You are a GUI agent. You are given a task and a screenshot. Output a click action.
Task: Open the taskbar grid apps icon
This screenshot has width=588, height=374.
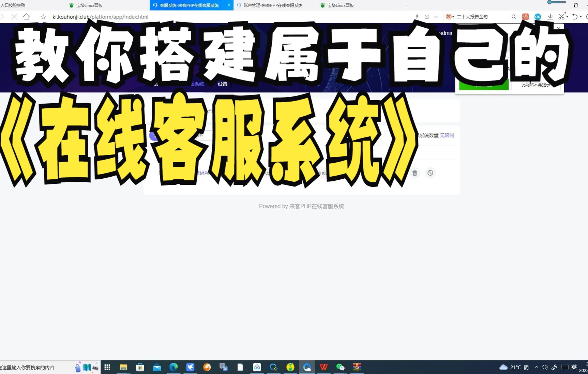[x=107, y=367]
